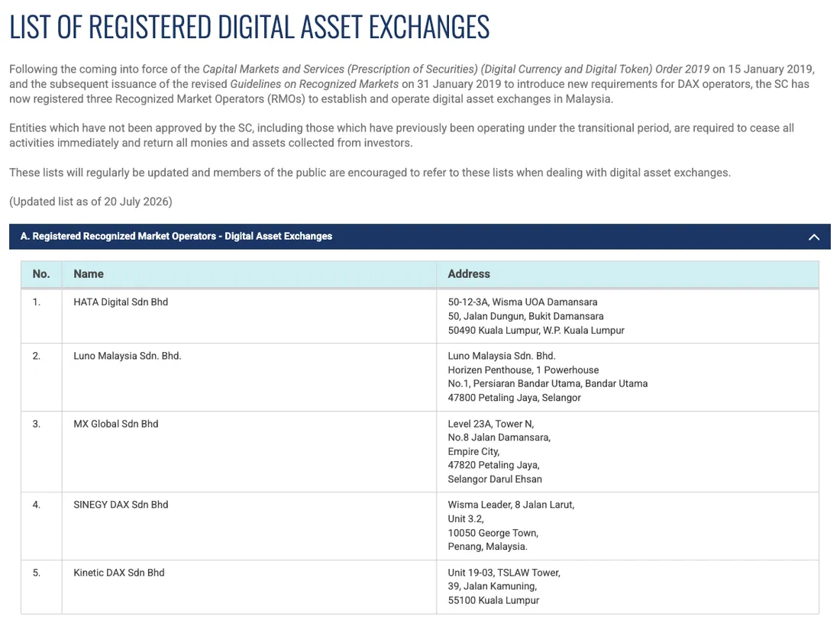Collapse the Registered Recognized Market Operators section chevron
The width and height of the screenshot is (840, 620).
coord(814,237)
